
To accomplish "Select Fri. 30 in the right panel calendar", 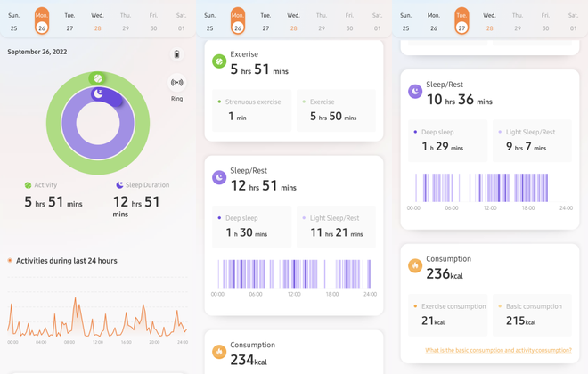I will (x=545, y=21).
